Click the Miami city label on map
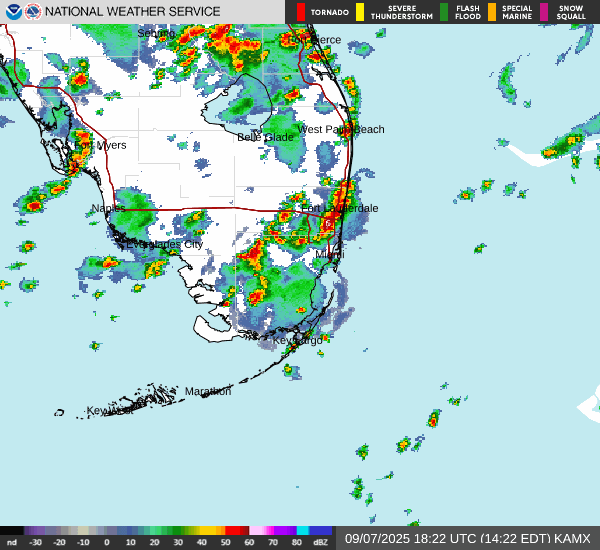The image size is (600, 550). [x=329, y=255]
